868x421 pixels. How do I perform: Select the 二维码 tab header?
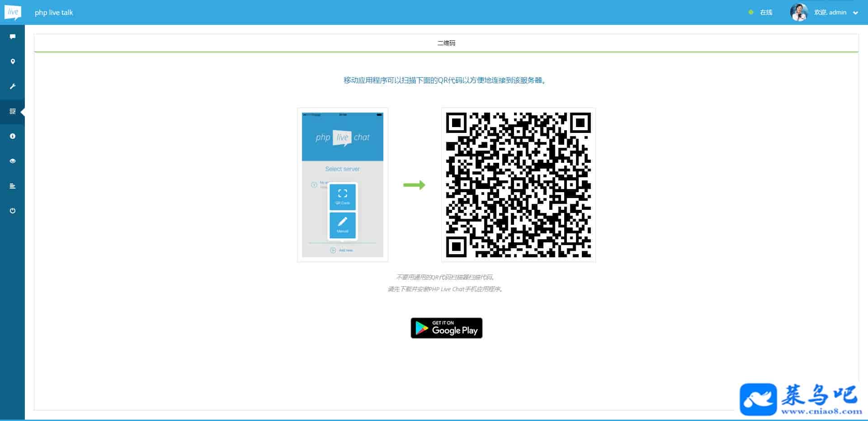[446, 43]
